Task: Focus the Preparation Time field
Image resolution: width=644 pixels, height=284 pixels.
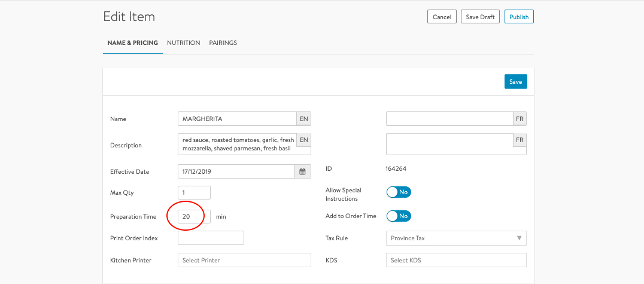Action: (x=194, y=216)
